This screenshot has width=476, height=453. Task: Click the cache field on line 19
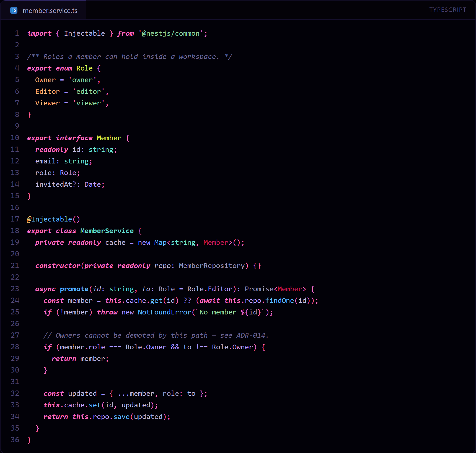tap(115, 243)
